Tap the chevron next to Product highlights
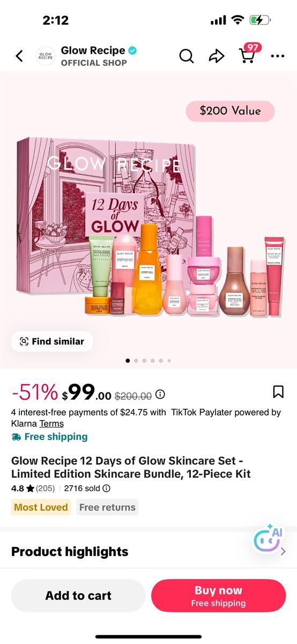 pyautogui.click(x=283, y=552)
